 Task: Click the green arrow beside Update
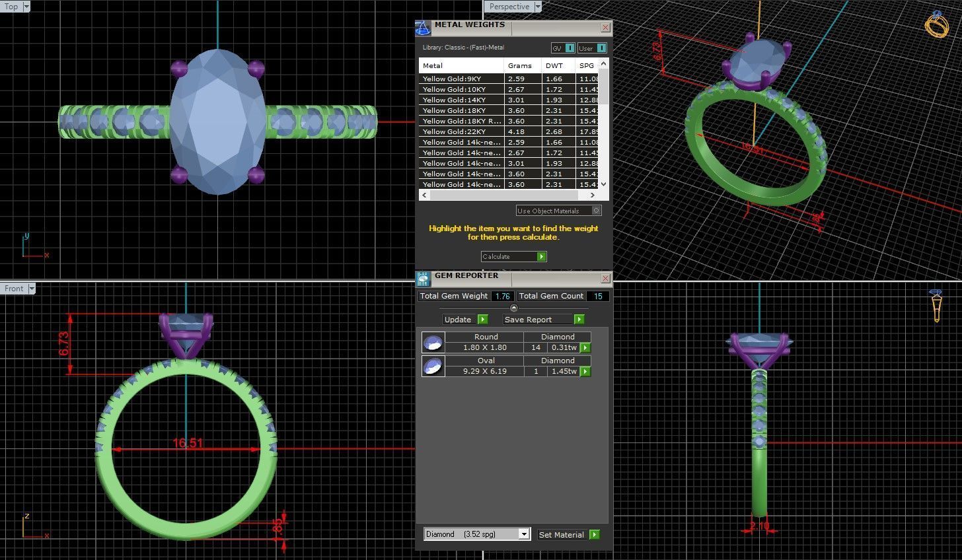[x=482, y=320]
